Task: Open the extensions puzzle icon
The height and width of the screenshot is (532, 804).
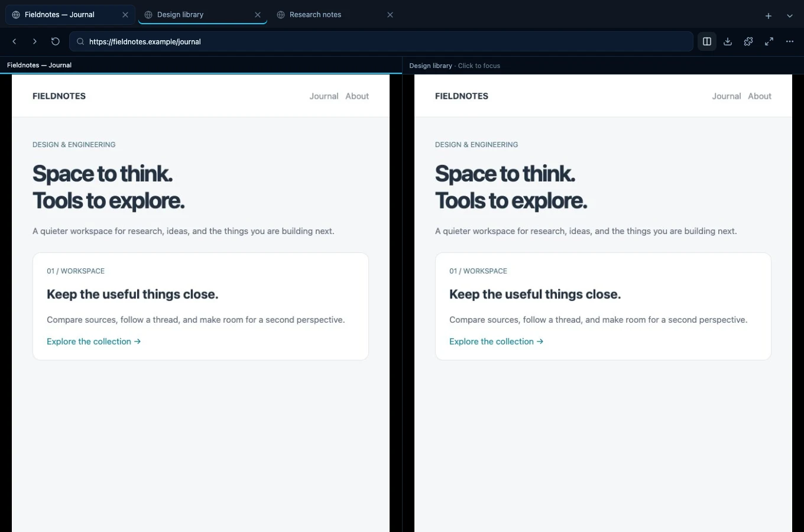Action: 748,41
